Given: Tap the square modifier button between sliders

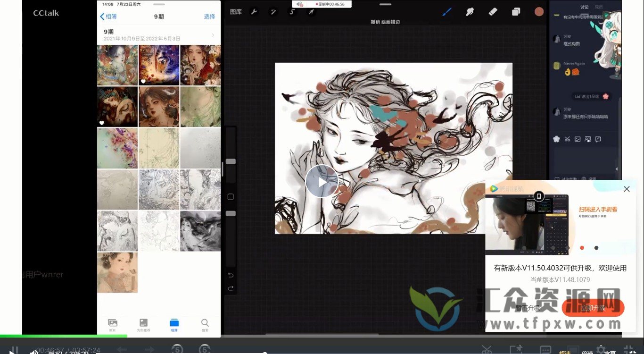Looking at the screenshot, I should (x=231, y=197).
